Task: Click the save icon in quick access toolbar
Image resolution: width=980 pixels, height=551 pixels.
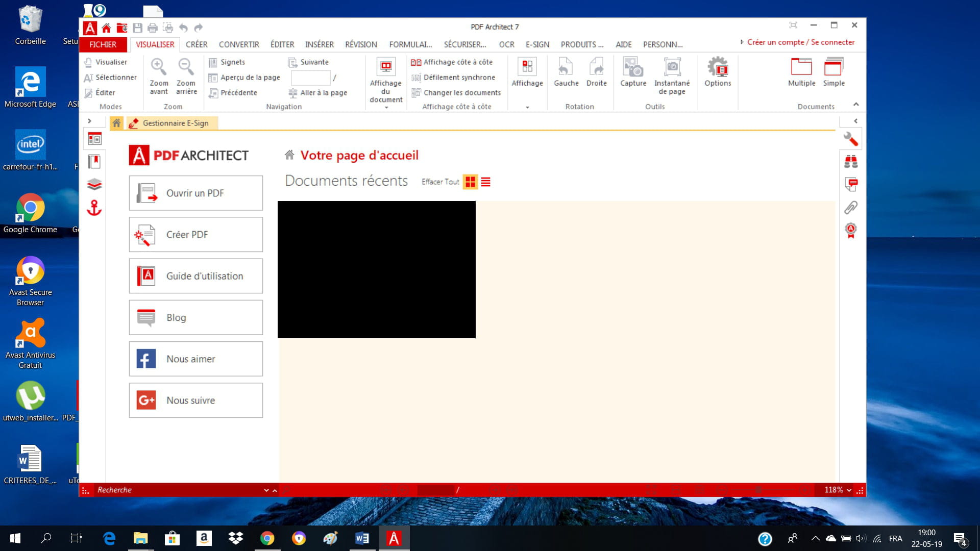Action: click(x=137, y=28)
